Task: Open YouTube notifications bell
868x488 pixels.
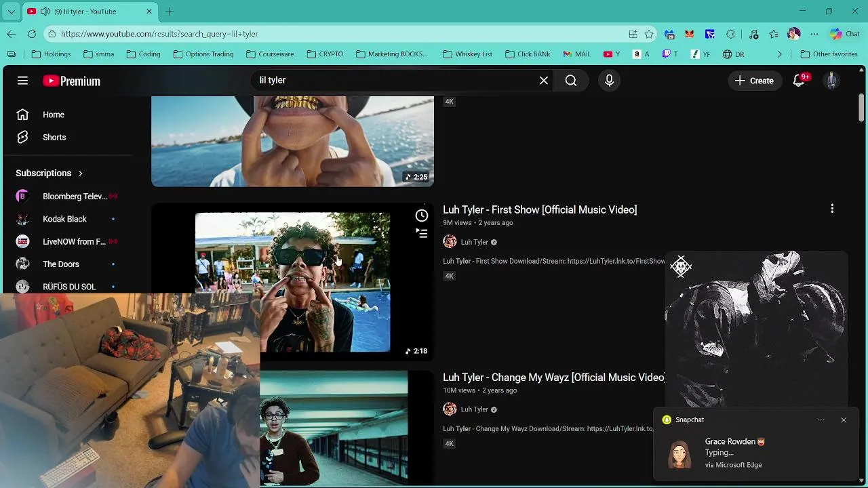Action: pos(800,81)
